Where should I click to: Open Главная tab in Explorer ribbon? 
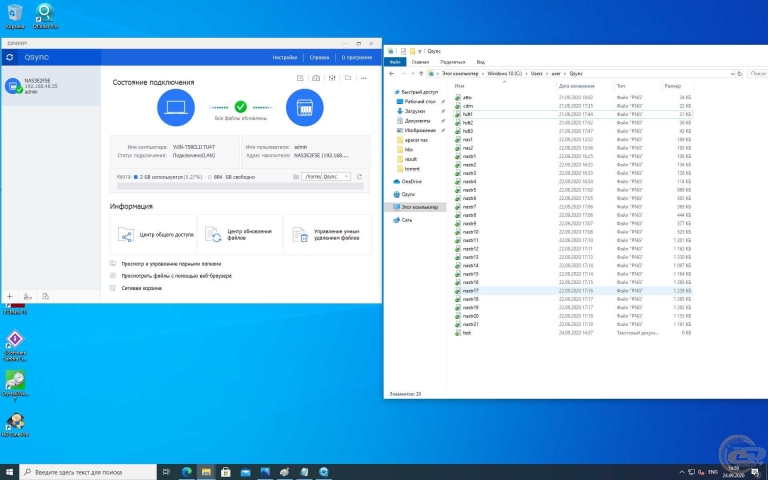420,62
